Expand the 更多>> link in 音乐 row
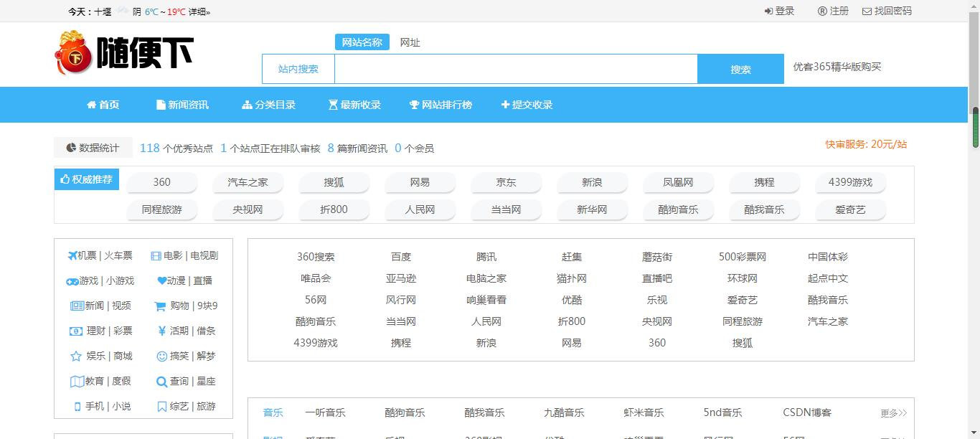This screenshot has width=980, height=439. coord(894,413)
